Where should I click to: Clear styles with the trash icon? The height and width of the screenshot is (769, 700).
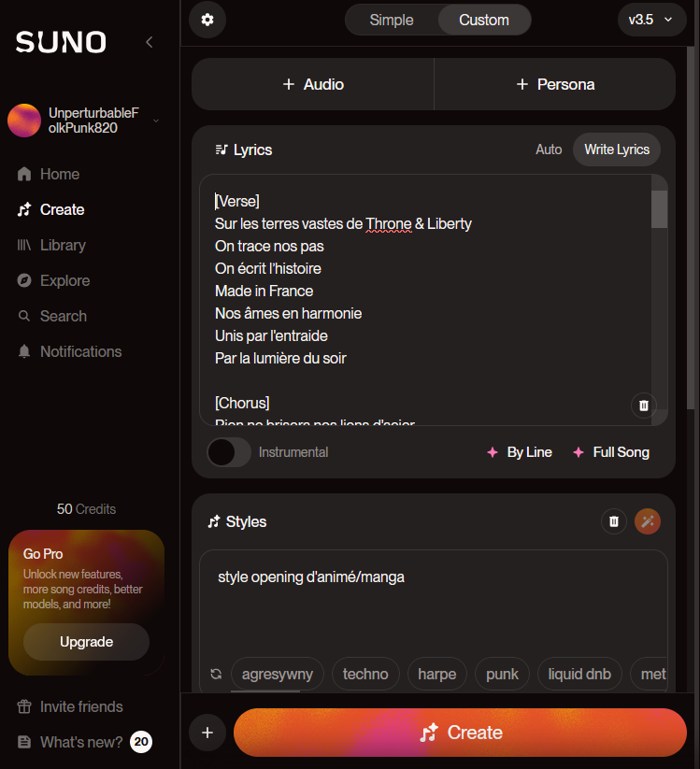pyautogui.click(x=614, y=521)
